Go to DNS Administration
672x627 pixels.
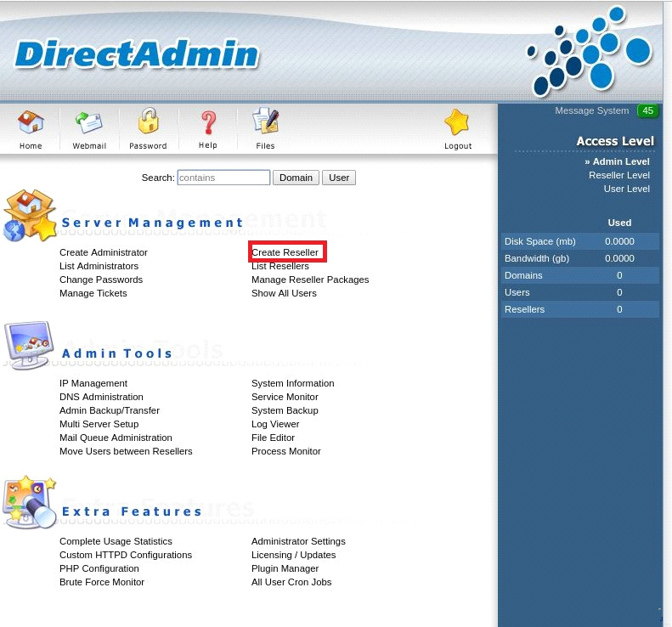(101, 397)
